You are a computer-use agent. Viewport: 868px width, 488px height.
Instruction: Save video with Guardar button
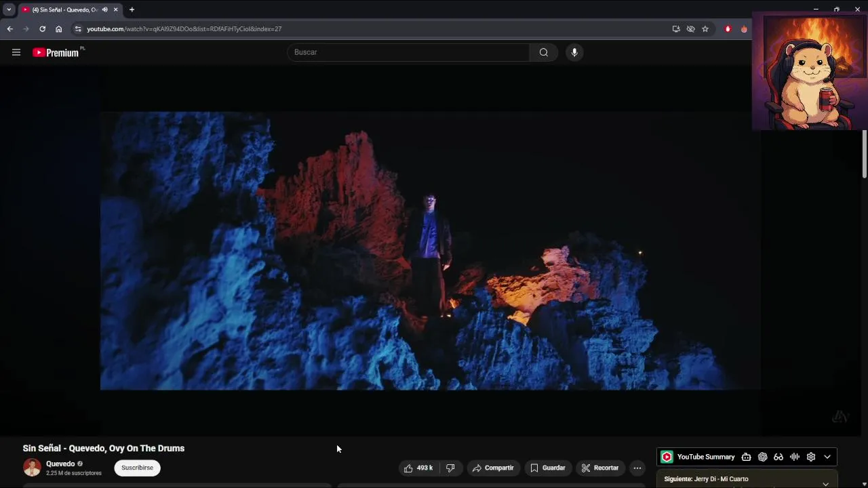[547, 468]
